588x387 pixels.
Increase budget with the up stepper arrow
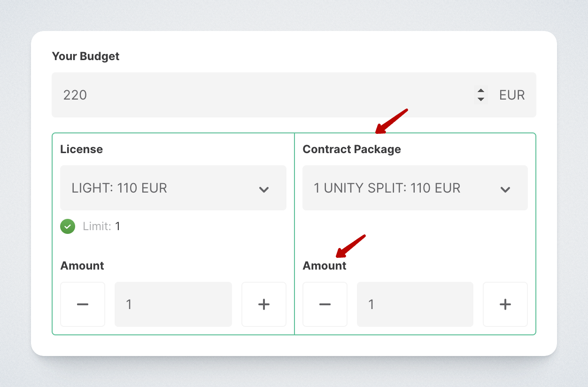click(x=480, y=91)
